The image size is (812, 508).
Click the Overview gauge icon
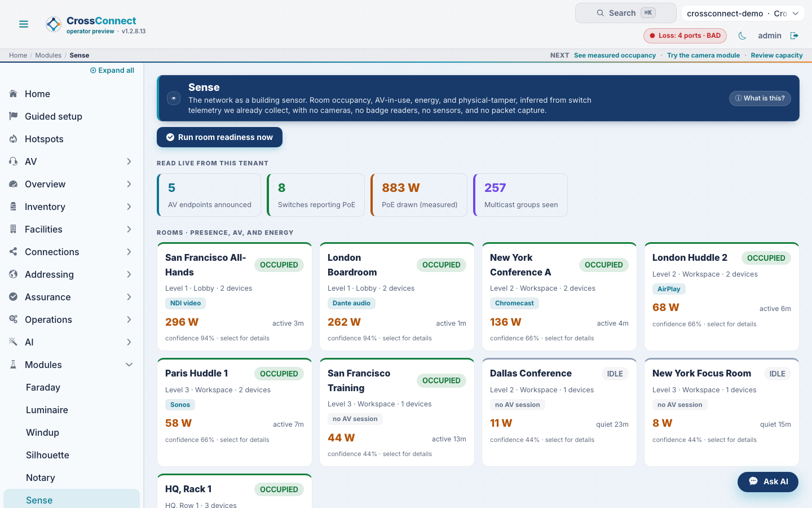(14, 184)
